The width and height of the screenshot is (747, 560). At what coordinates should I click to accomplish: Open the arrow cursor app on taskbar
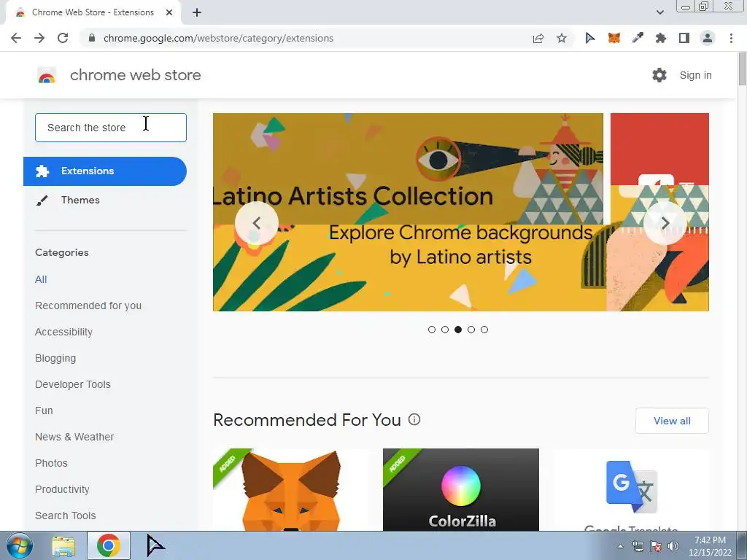[x=155, y=545]
